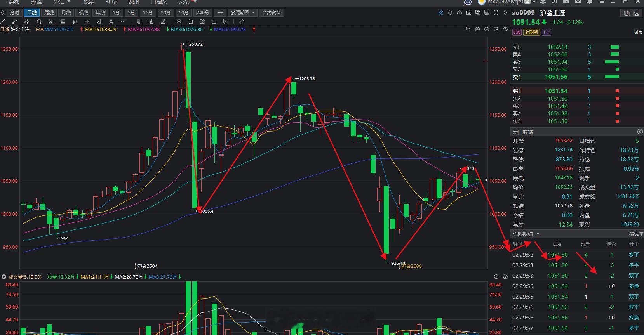This screenshot has height=335, width=644.
Task: Zoom out the chart with minus icon
Action: coord(487,30)
